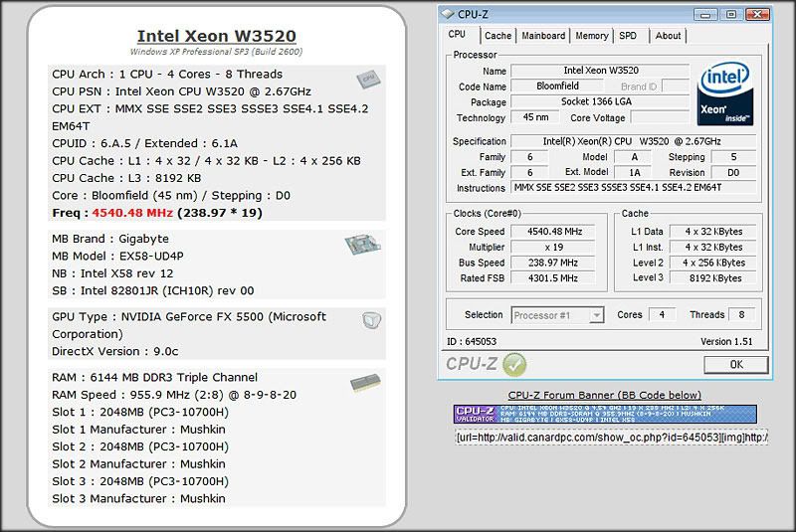796x532 pixels.
Task: Open the Memory tab
Action: [x=591, y=36]
